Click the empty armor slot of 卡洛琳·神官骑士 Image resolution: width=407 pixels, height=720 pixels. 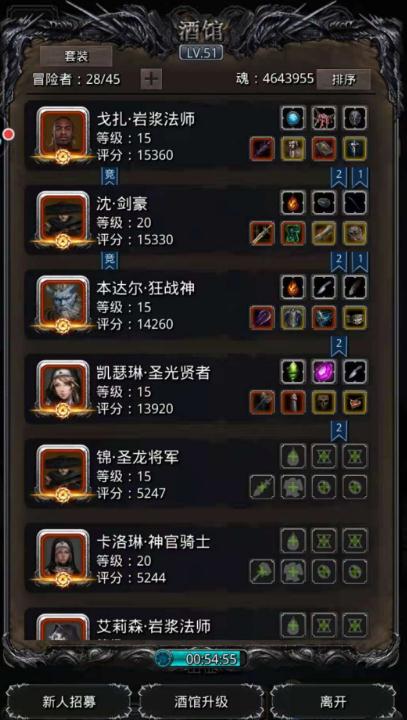click(293, 571)
